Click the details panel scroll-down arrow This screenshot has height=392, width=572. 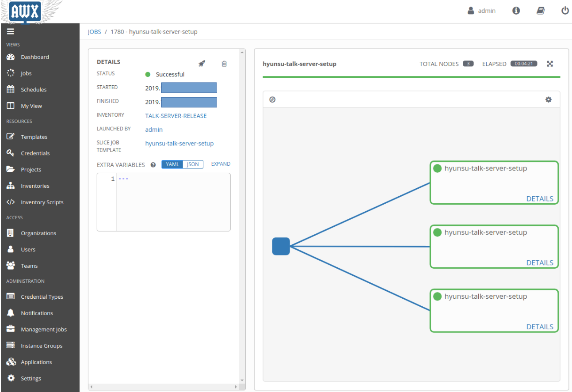tap(242, 380)
